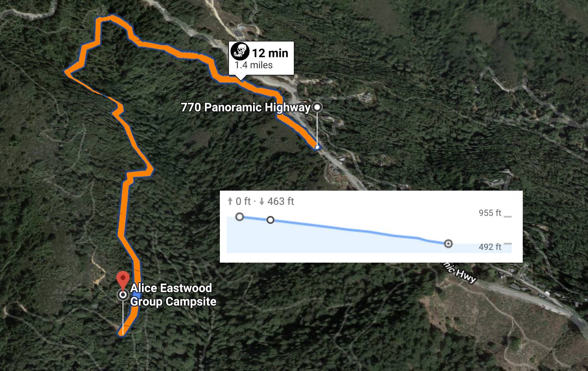Open the 770 Panoramic Highway label
The image size is (588, 371).
(246, 108)
